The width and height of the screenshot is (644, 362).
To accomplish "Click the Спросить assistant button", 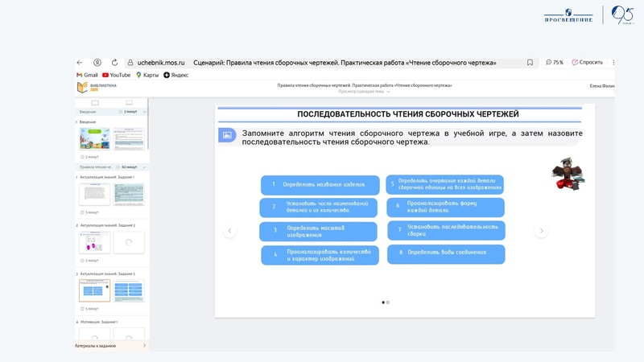I will [x=588, y=63].
